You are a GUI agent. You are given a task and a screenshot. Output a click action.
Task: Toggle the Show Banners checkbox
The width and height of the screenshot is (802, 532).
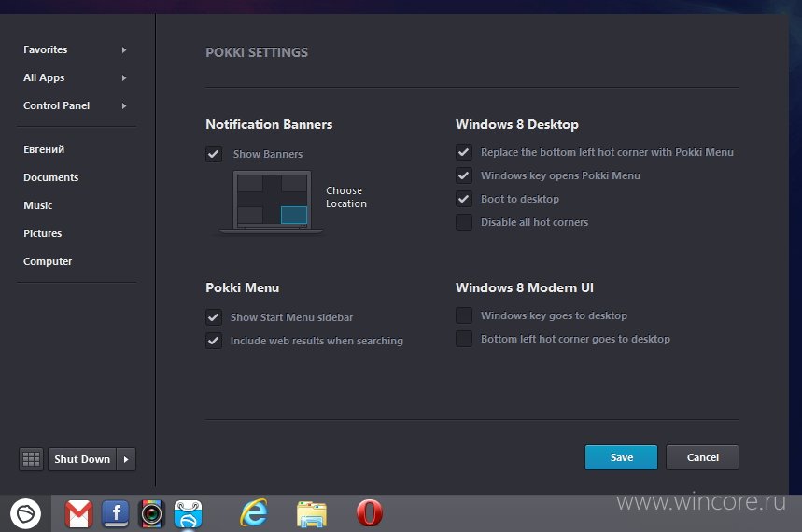pyautogui.click(x=214, y=154)
